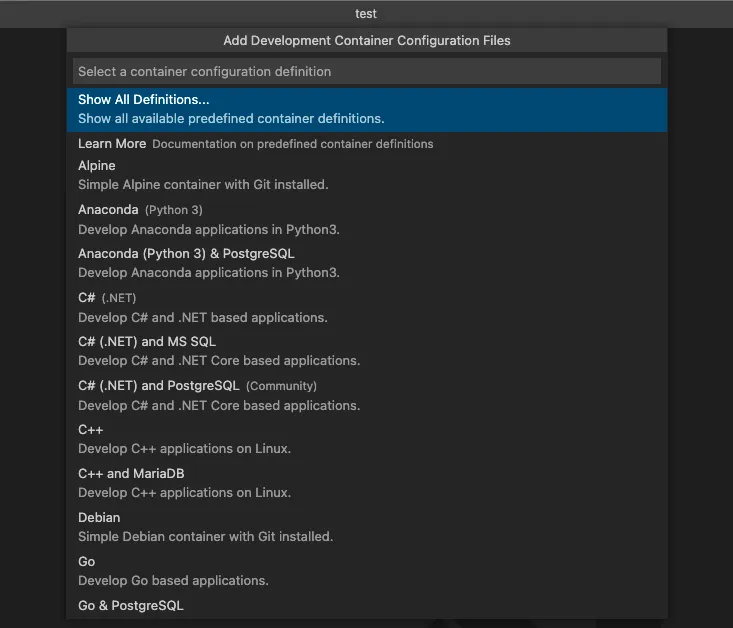This screenshot has width=733, height=628.
Task: Open the Learn More documentation entry
Action: pyautogui.click(x=112, y=144)
